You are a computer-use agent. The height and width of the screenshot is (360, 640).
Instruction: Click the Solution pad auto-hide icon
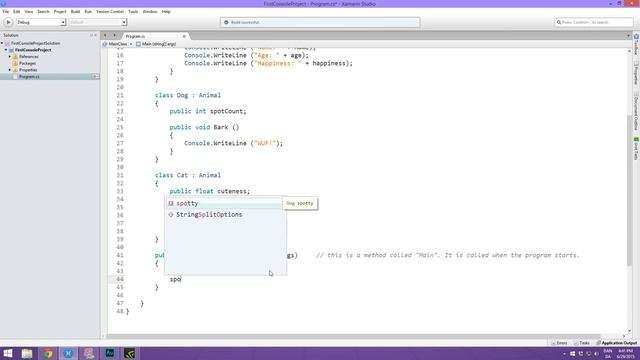pos(91,35)
